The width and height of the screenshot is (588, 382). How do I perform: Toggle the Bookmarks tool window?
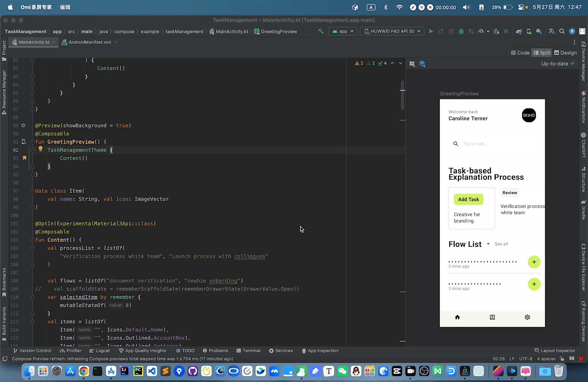[4, 282]
